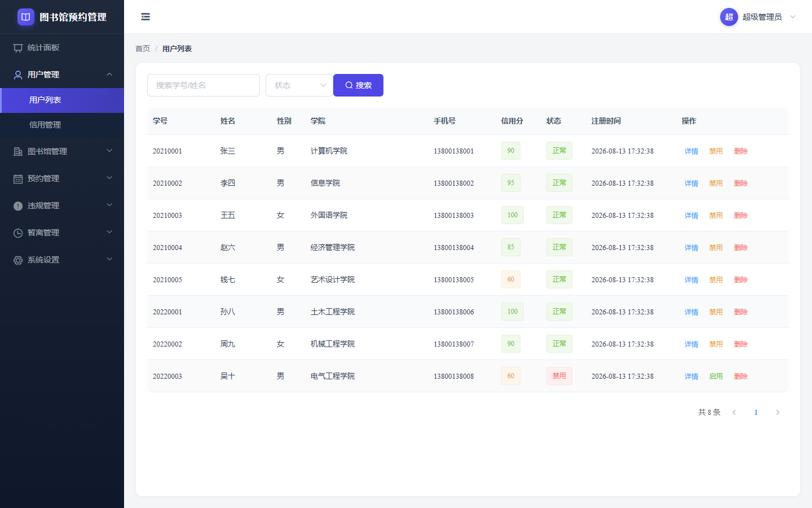Click 启用 for student 吴十
812x508 pixels.
716,376
